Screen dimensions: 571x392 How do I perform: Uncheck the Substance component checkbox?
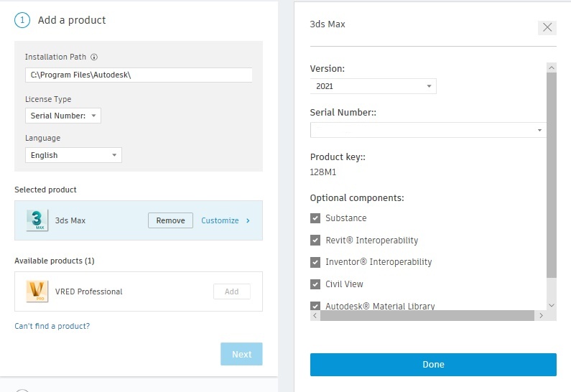pyautogui.click(x=315, y=218)
